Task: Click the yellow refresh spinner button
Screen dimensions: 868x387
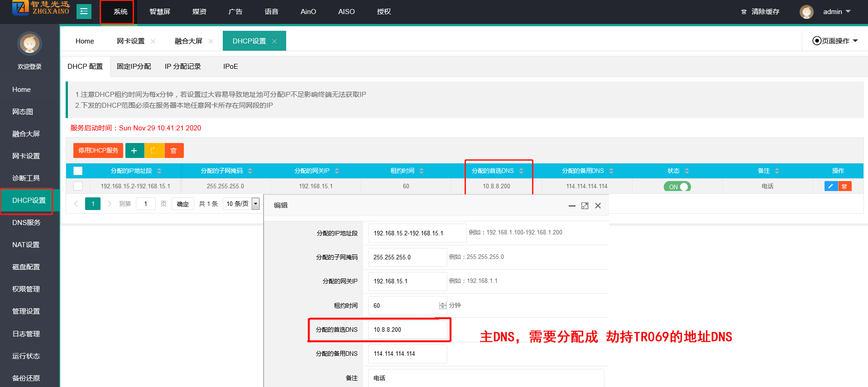Action: point(154,151)
